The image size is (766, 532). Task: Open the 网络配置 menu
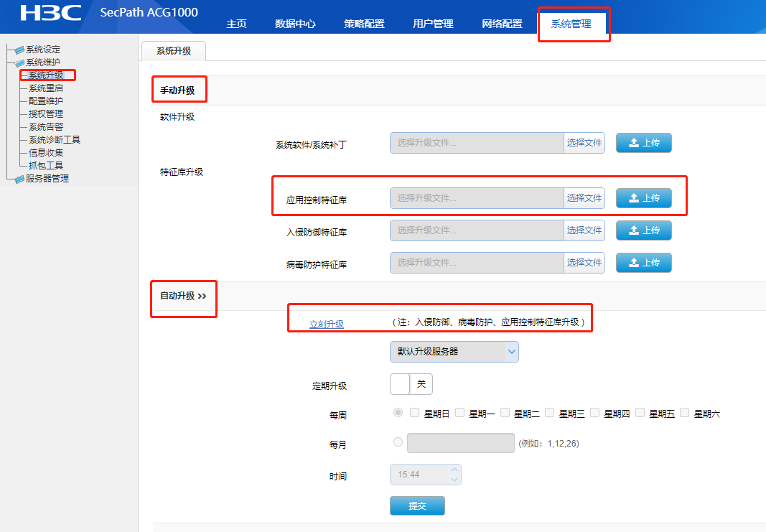tap(502, 24)
